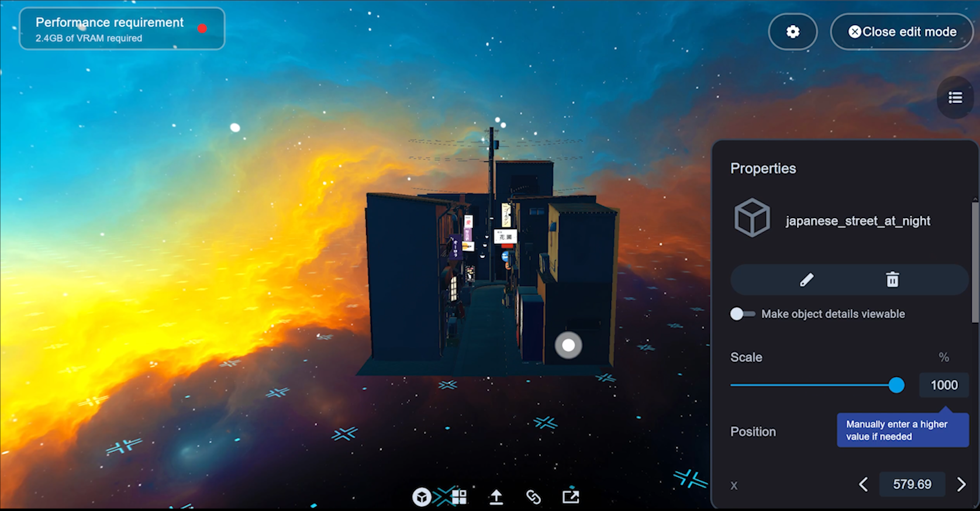Click the pencil edit icon
Viewport: 980px width, 511px height.
(806, 280)
